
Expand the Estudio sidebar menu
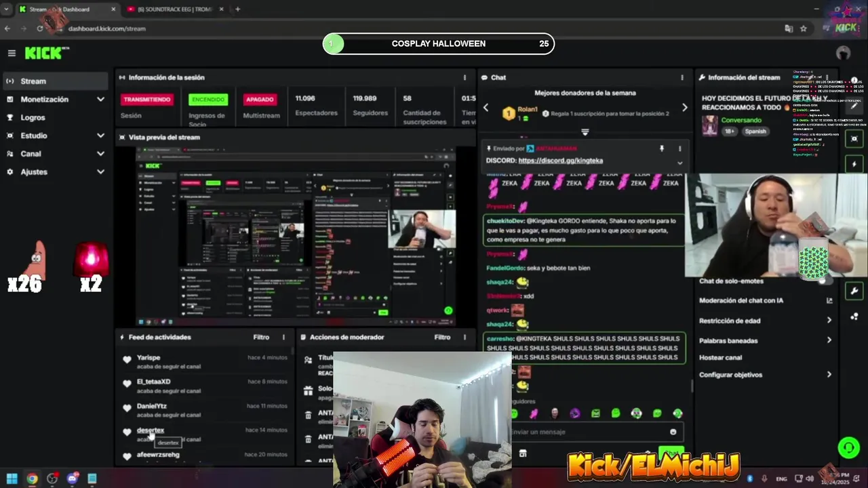[54, 136]
